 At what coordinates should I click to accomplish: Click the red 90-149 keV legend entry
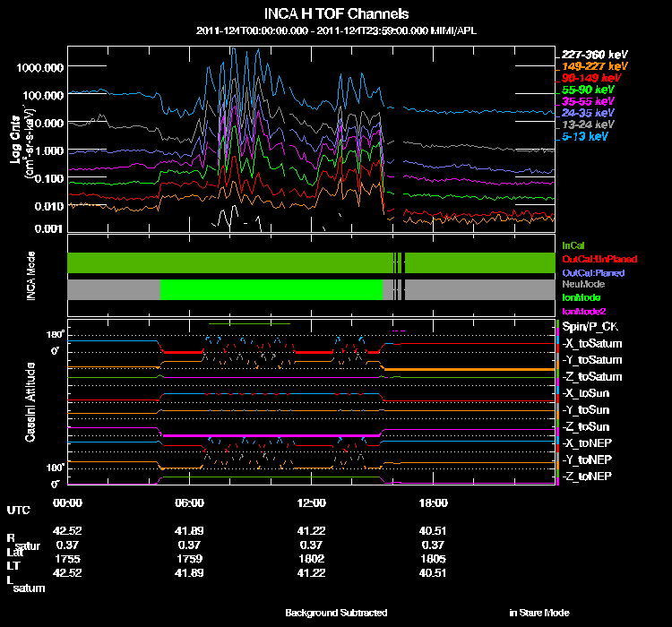pyautogui.click(x=588, y=78)
